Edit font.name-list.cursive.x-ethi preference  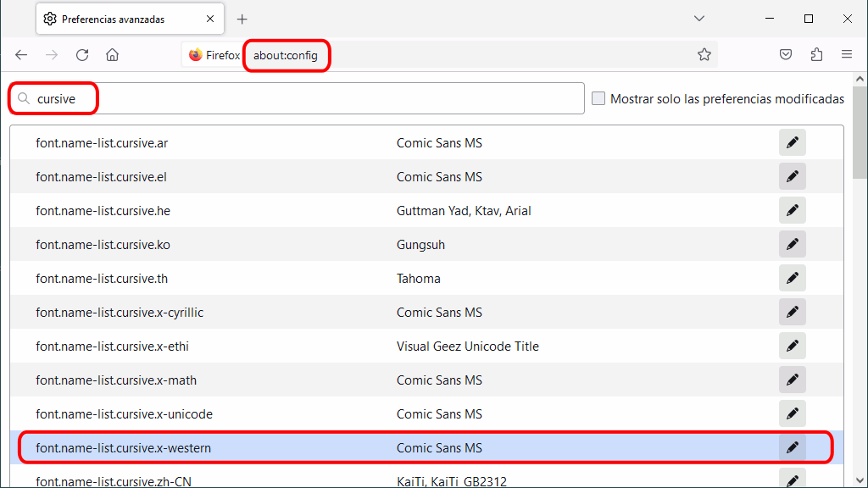[x=793, y=346]
